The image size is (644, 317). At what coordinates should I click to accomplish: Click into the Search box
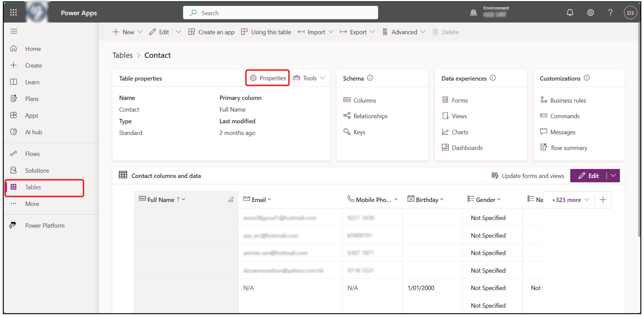coord(280,13)
